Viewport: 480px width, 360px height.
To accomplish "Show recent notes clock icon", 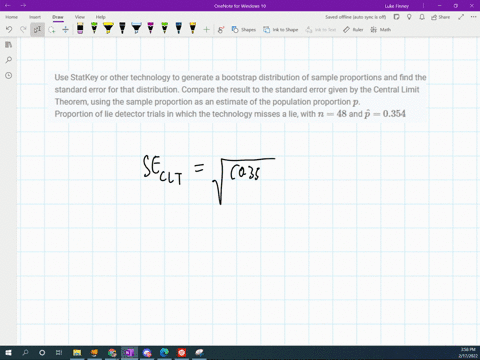I will pos(9,76).
